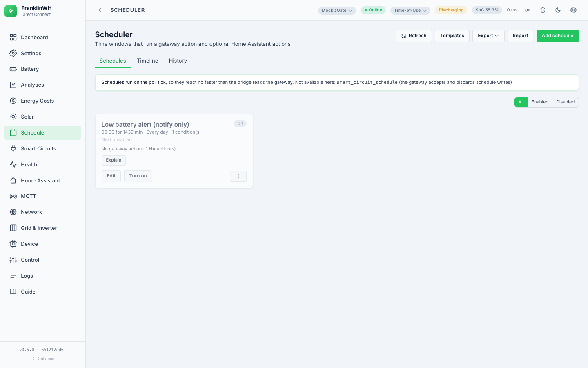The image size is (588, 368).
Task: Open the Grid & Inverter table icon
Action: click(13, 228)
